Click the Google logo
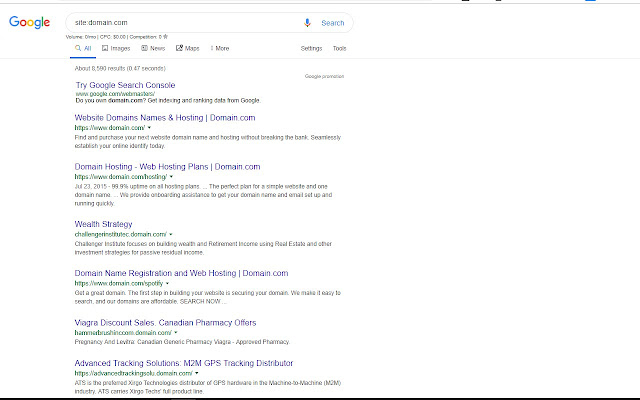This screenshot has width=640, height=400. tap(29, 22)
